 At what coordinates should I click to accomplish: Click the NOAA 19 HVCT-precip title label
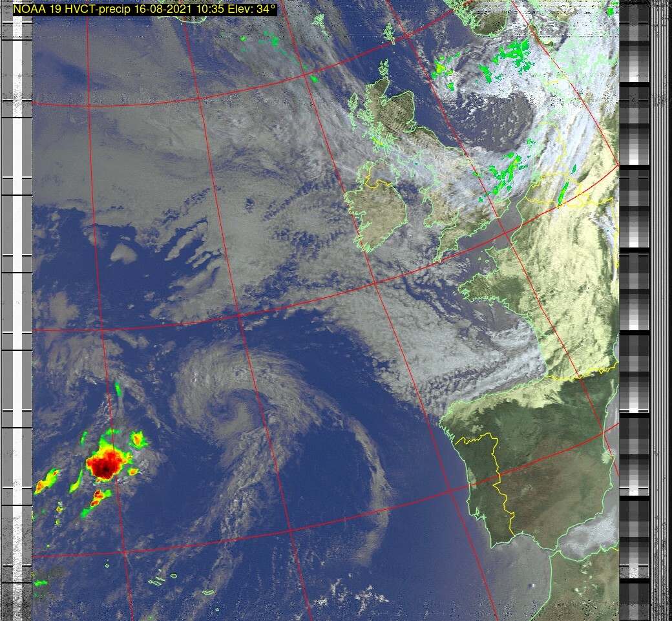(x=145, y=9)
